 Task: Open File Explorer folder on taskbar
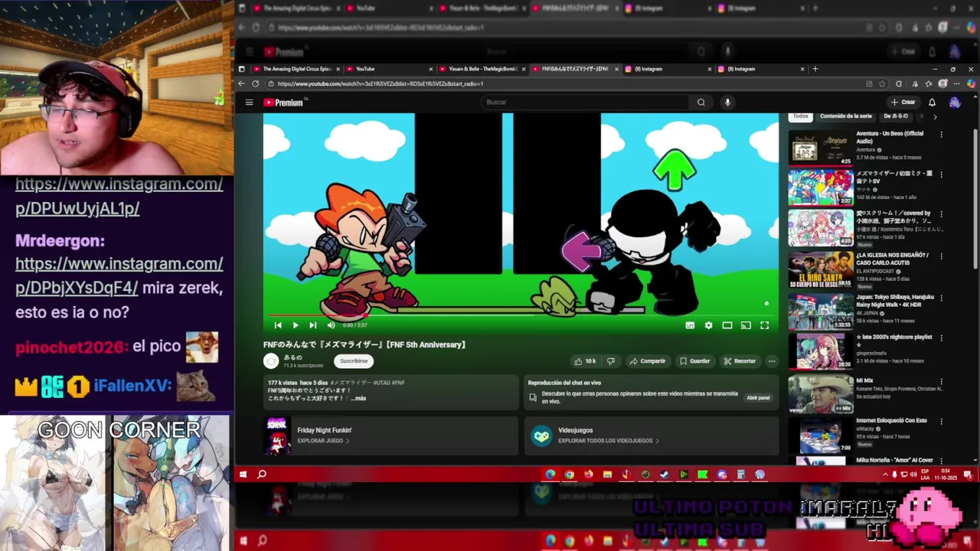point(607,474)
